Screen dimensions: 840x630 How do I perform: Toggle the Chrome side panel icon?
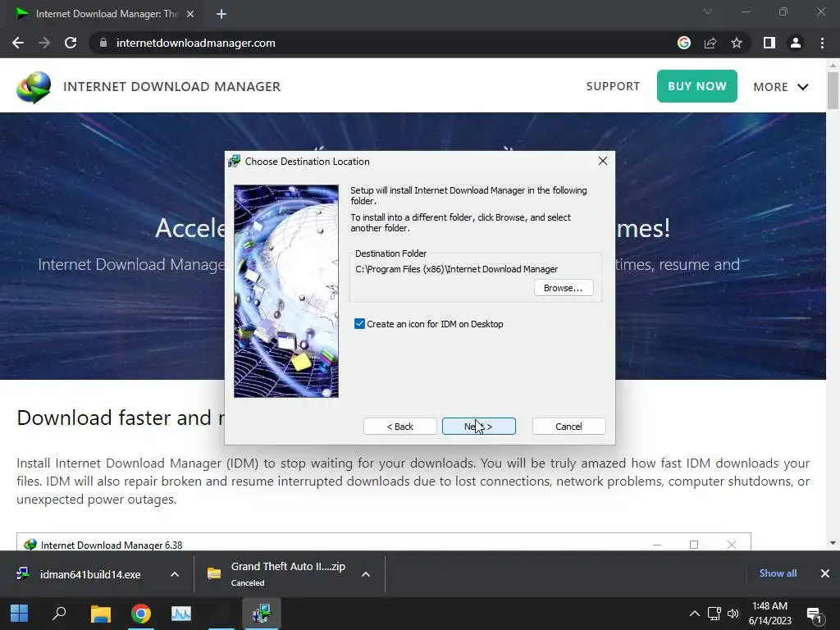tap(769, 43)
